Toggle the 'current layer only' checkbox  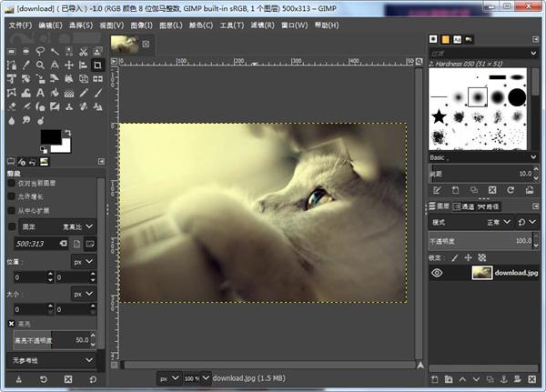(11, 183)
